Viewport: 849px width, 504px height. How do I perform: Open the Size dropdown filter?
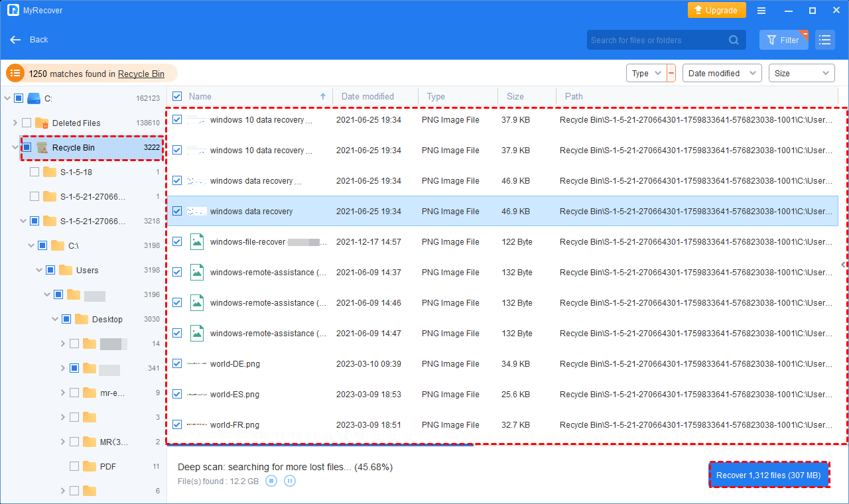tap(801, 73)
